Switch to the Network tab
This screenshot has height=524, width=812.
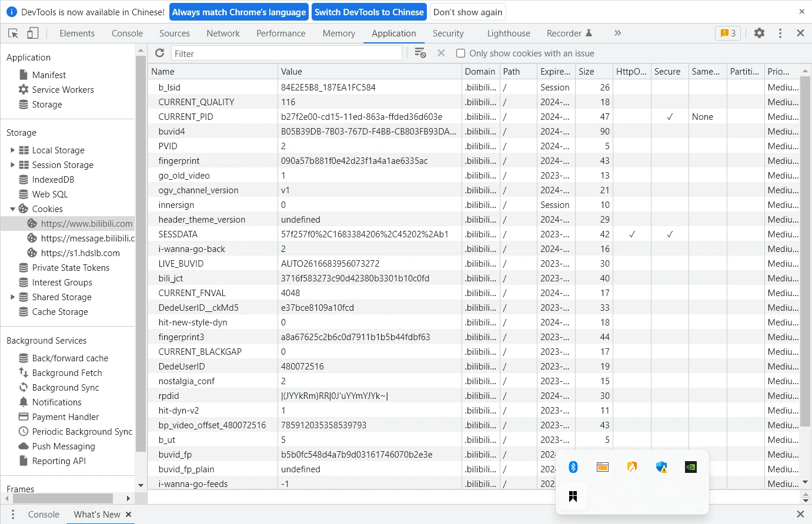click(x=223, y=33)
